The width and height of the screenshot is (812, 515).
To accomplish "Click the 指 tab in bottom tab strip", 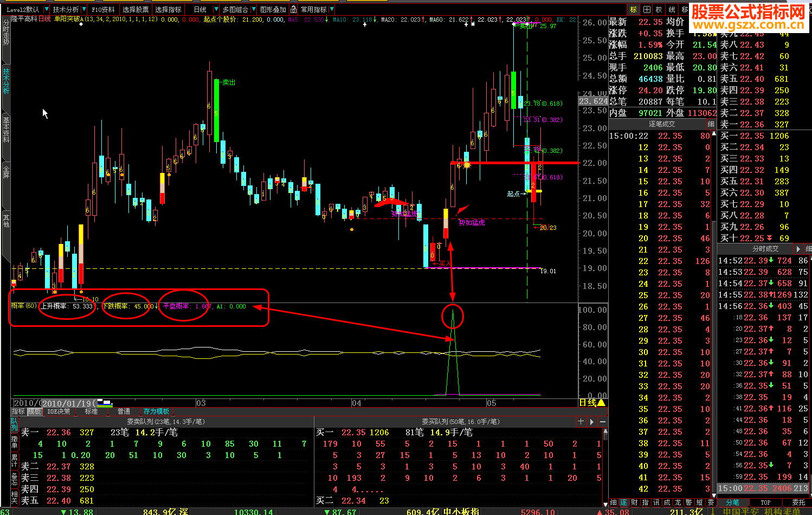I will point(646,503).
